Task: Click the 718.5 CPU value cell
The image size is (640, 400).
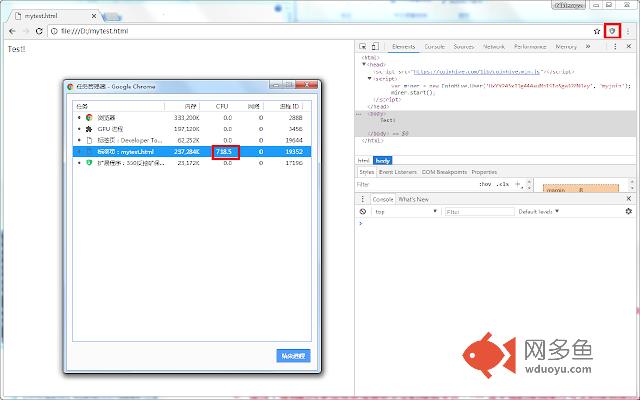Action: (226, 152)
